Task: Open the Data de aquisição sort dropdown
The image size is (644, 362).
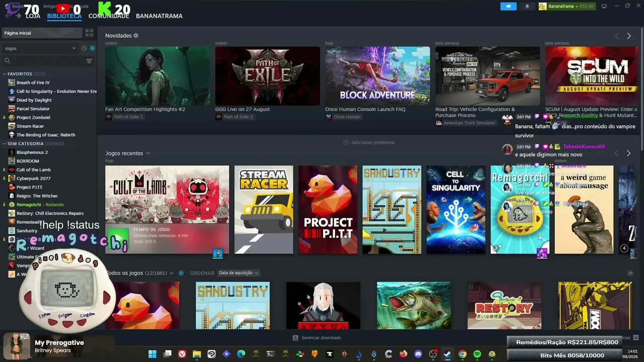Action: (238, 273)
